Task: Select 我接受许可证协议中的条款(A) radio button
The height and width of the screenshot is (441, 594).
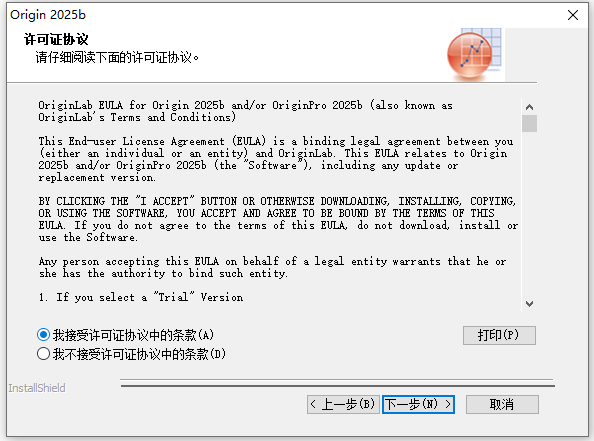Action: [x=44, y=335]
